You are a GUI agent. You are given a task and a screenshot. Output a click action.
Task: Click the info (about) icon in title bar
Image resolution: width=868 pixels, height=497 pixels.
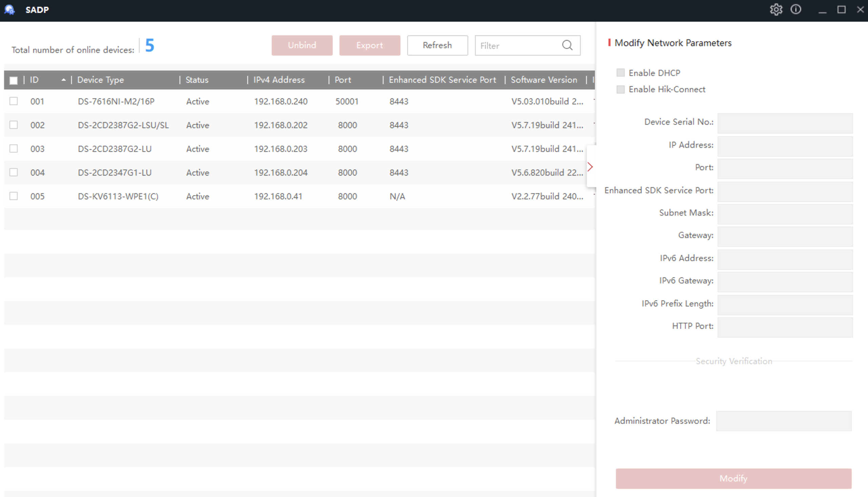coord(796,9)
